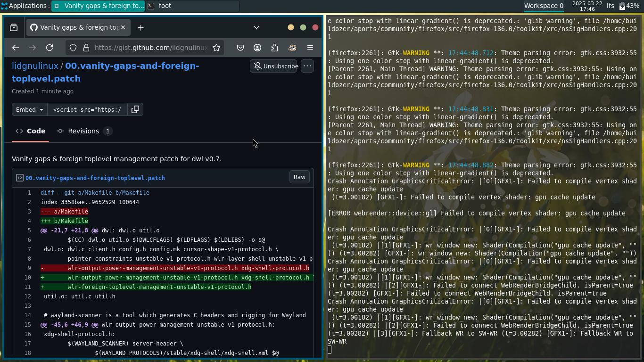Close the Vanity gaps browser tab
The height and width of the screenshot is (362, 644).
point(123,27)
